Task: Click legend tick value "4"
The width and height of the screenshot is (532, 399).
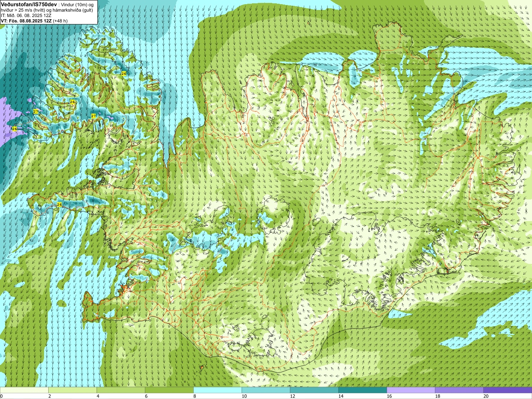Action: coord(98,396)
